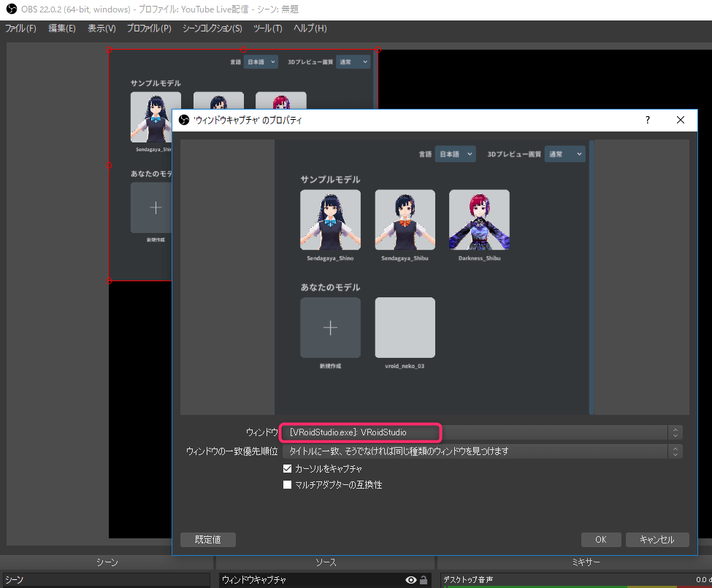Expand the 3Dプレビュー画質 通常 dropdown in dialog
This screenshot has height=588, width=712.
point(566,154)
